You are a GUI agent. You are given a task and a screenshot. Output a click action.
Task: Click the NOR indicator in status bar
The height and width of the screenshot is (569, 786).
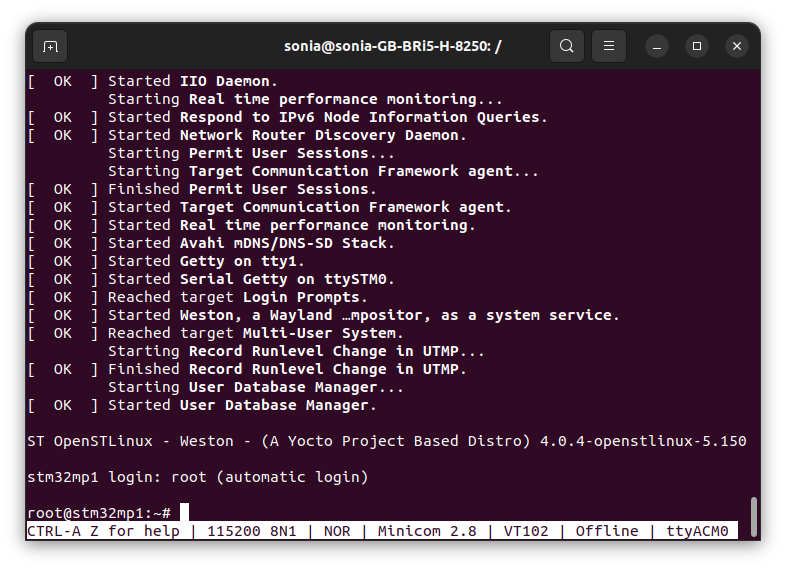coord(337,531)
